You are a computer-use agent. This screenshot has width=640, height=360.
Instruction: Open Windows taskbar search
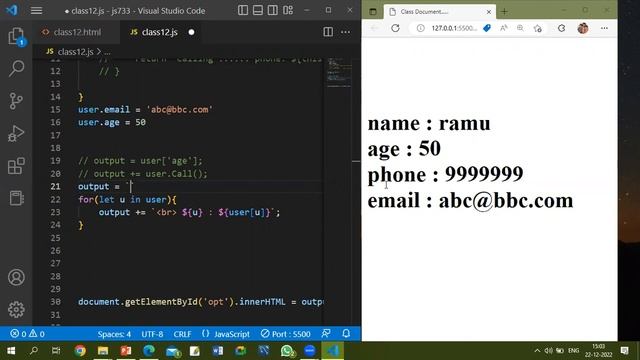[x=34, y=351]
